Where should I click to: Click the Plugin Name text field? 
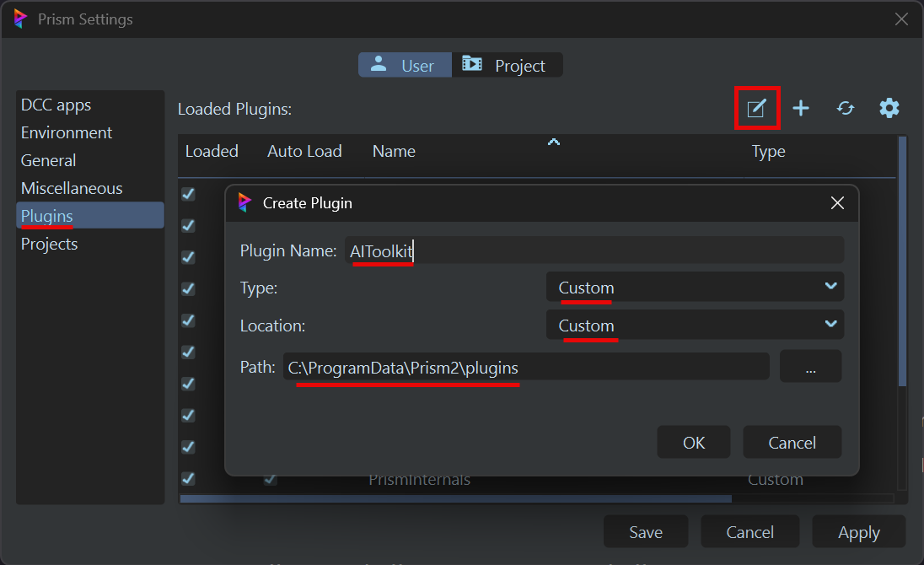[594, 250]
